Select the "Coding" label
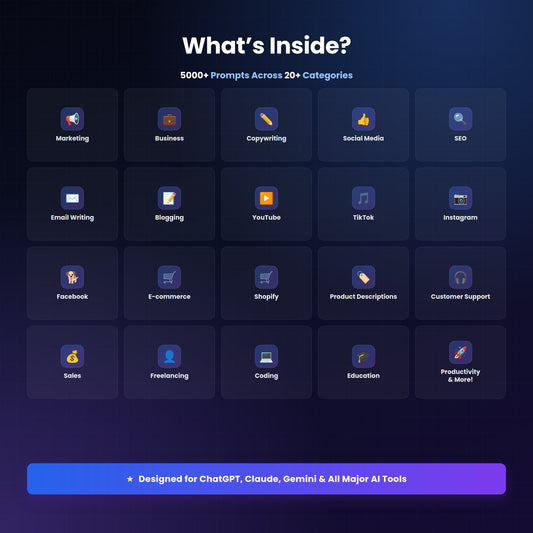The width and height of the screenshot is (533, 533). tap(266, 376)
